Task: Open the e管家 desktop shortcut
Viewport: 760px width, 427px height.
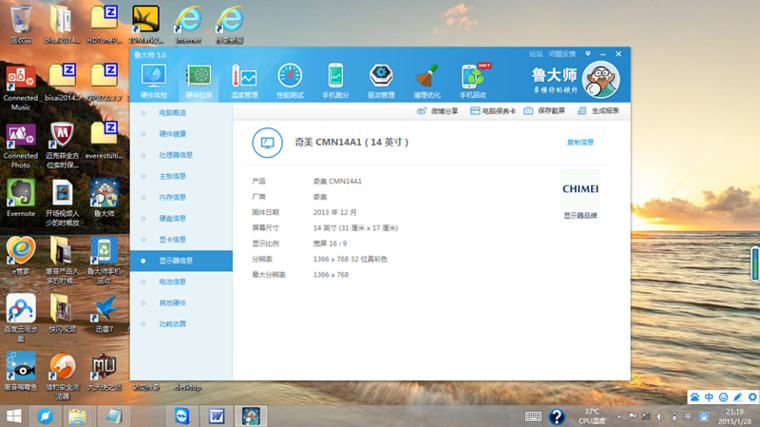Action: 20,256
